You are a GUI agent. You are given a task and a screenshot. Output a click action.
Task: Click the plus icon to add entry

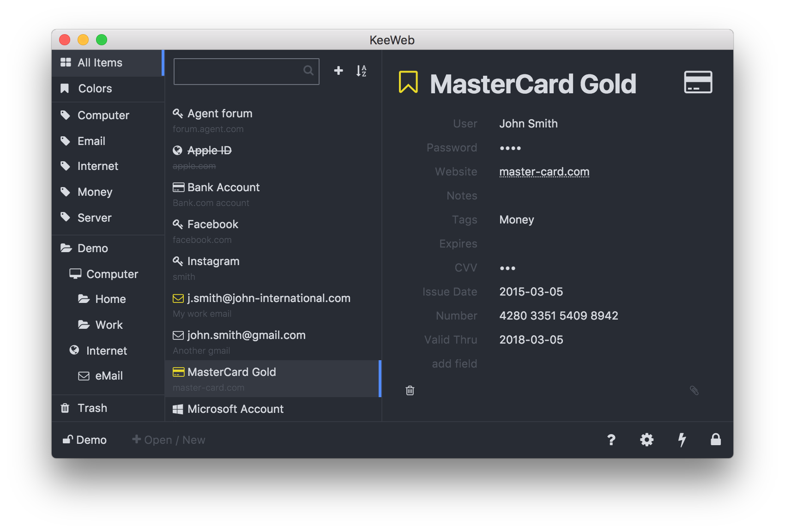[338, 70]
